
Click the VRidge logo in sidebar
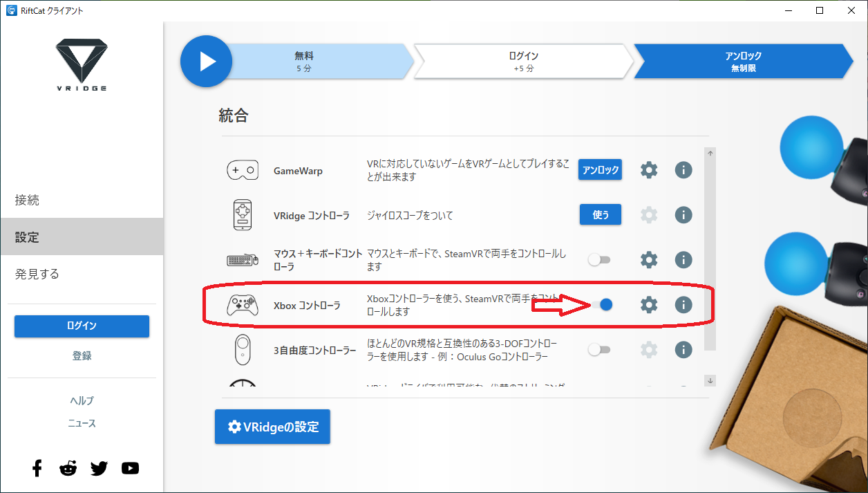(81, 66)
